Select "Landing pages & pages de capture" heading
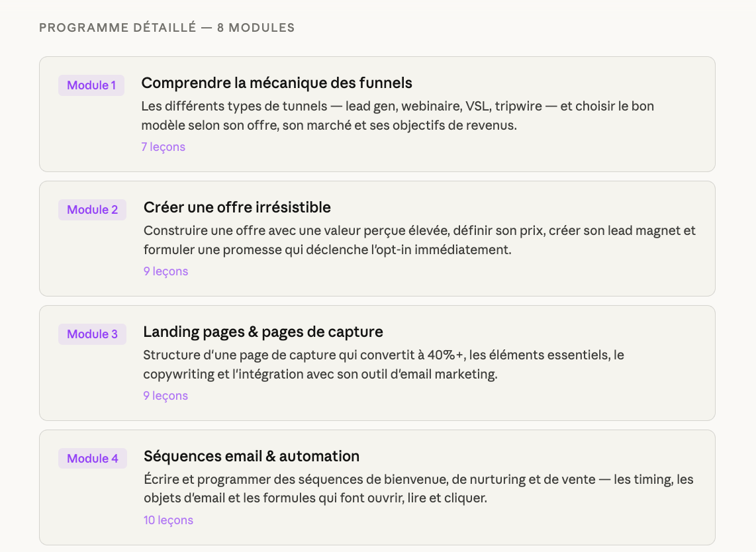756x552 pixels. point(263,332)
